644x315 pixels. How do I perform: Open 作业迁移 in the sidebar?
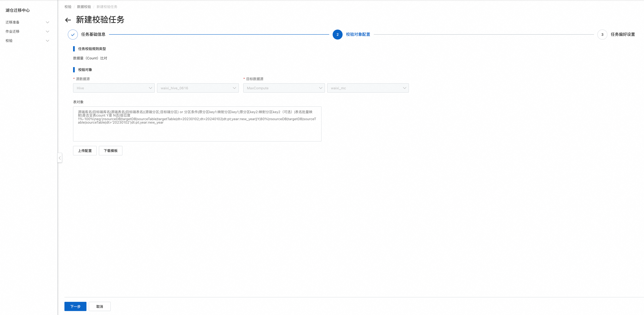pos(12,31)
